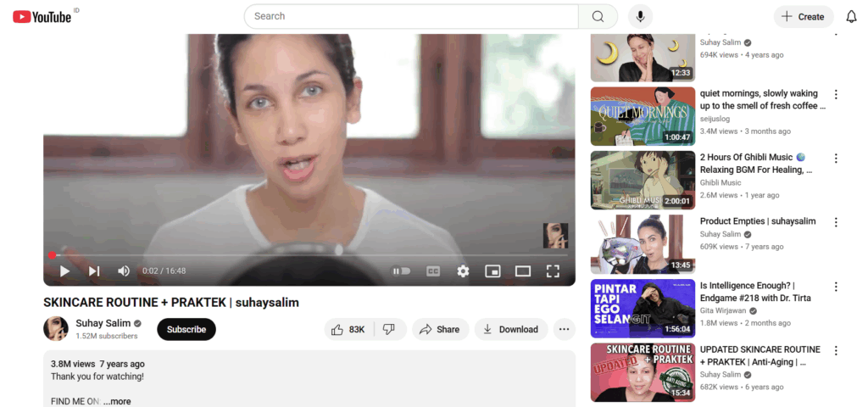Share this video

[440, 330]
